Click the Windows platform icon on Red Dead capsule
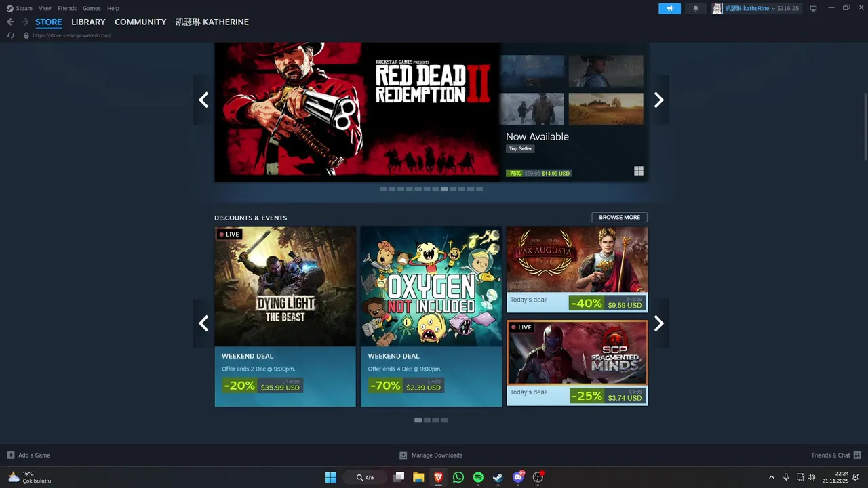 point(638,171)
